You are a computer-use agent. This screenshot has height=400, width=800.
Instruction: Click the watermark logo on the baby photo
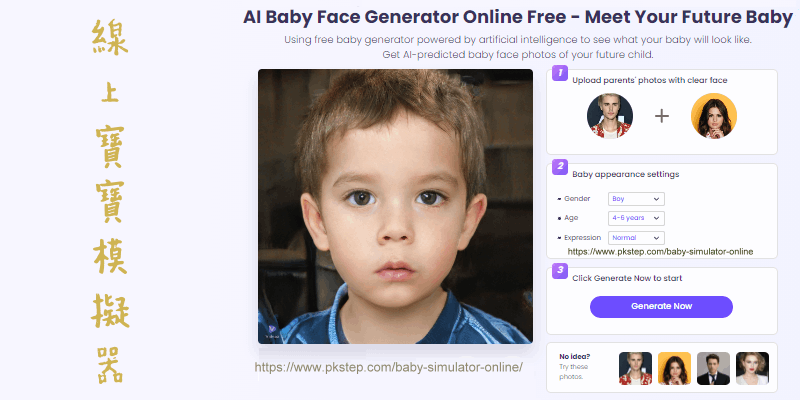[x=272, y=331]
